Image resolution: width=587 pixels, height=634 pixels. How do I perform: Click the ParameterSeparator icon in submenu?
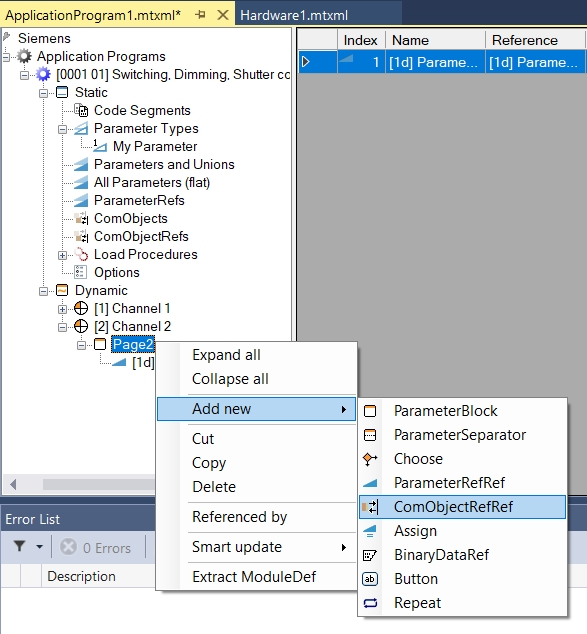pos(370,435)
